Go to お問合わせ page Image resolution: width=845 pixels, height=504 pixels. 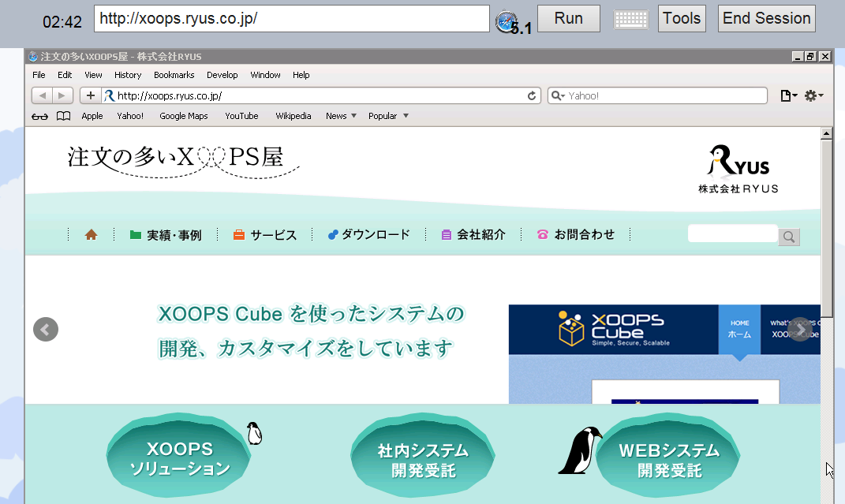pos(575,235)
